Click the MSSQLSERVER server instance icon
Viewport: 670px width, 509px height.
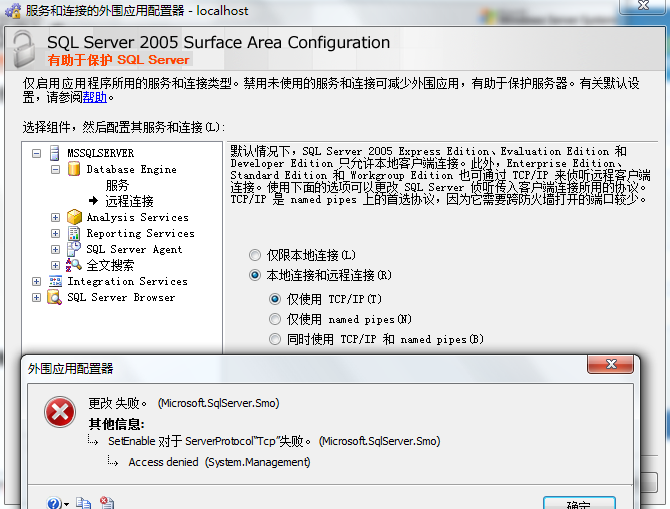tap(55, 153)
